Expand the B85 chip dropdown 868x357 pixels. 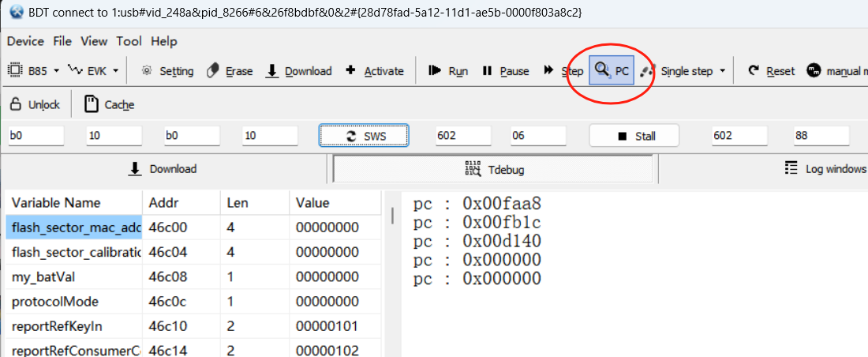click(57, 71)
